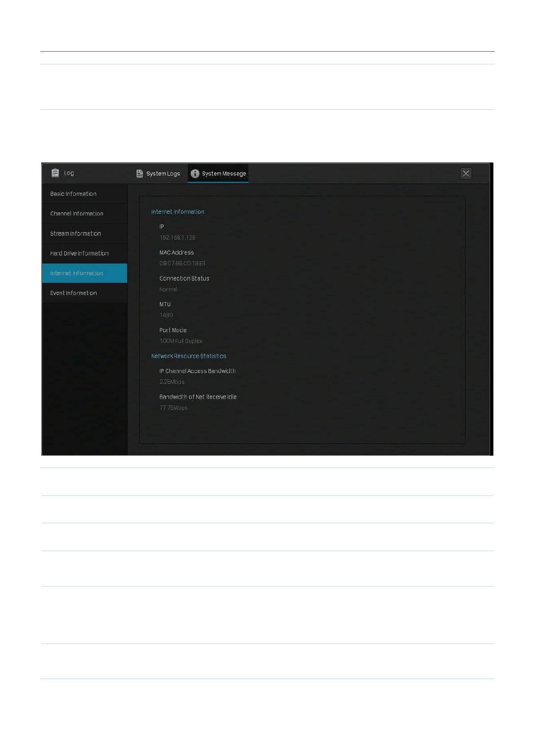This screenshot has width=535, height=756.
Task: Show Stream Information page
Action: [75, 233]
